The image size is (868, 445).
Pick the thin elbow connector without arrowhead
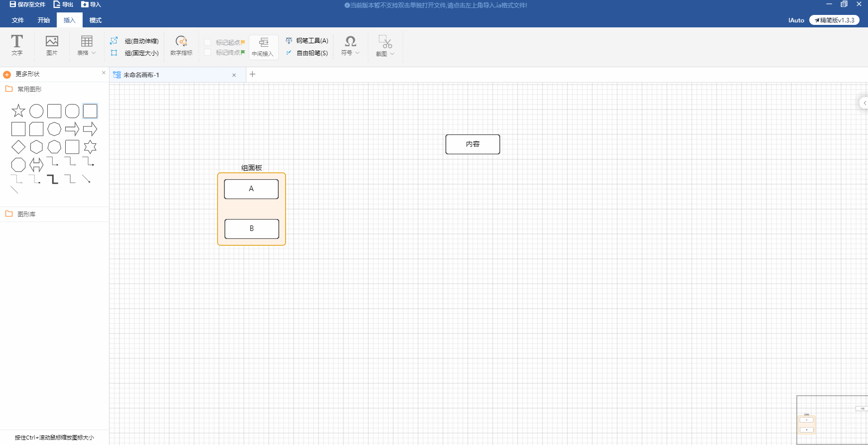click(x=70, y=179)
